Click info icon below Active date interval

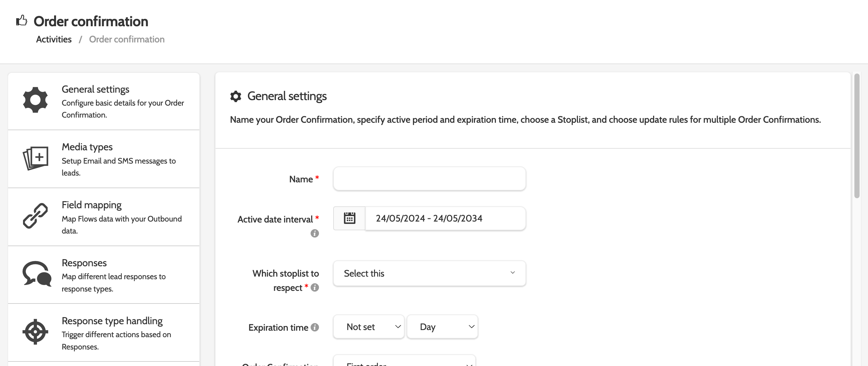pyautogui.click(x=314, y=233)
